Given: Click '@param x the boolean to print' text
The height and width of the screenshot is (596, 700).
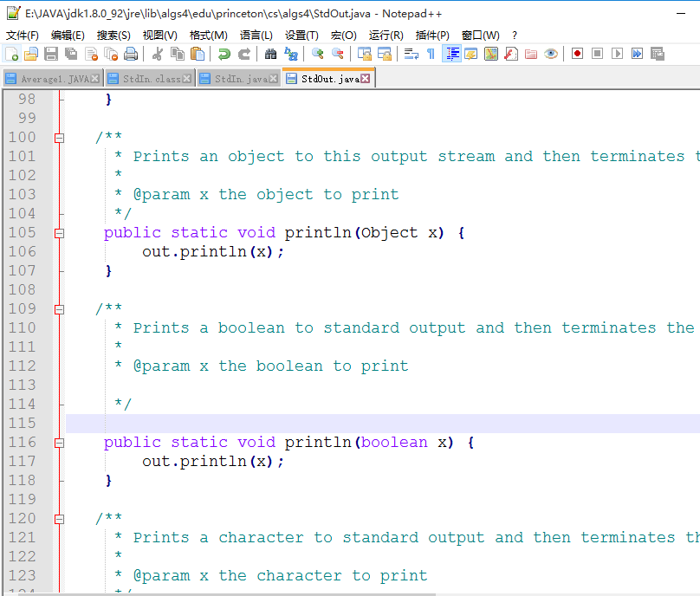Looking at the screenshot, I should pos(270,366).
